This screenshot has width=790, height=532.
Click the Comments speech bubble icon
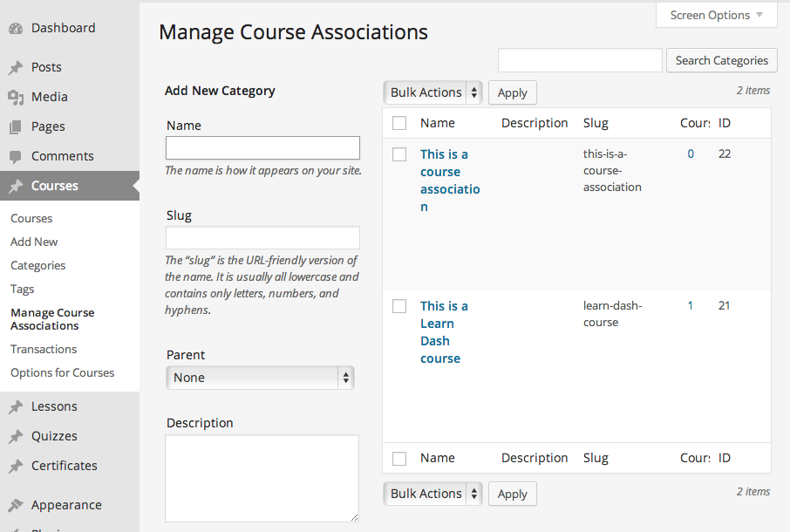point(16,157)
